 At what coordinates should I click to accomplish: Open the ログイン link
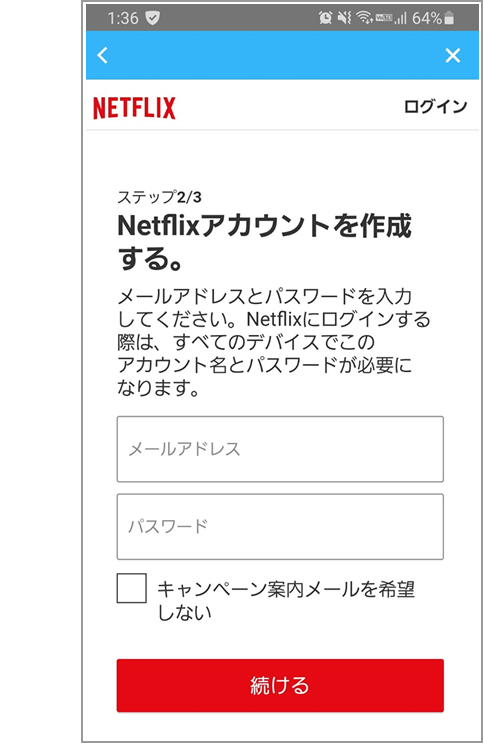(436, 106)
